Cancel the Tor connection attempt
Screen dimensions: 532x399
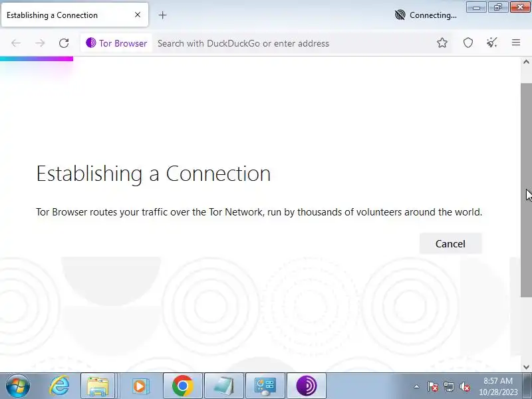point(451,243)
